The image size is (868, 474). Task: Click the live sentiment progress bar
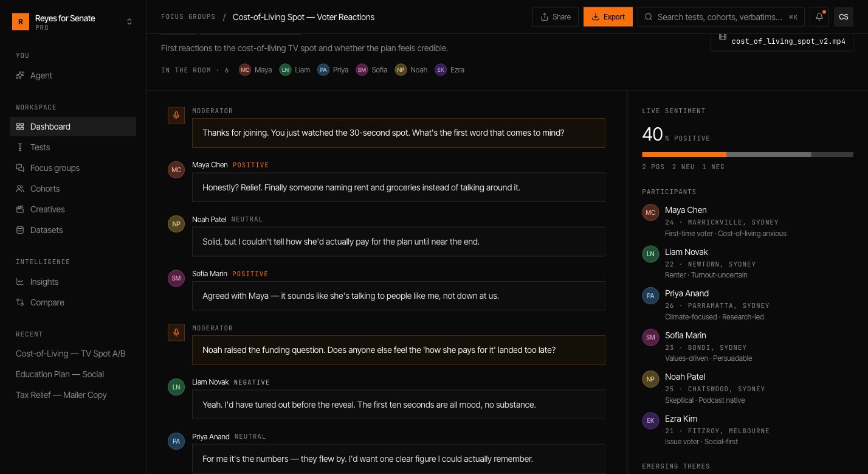click(748, 155)
